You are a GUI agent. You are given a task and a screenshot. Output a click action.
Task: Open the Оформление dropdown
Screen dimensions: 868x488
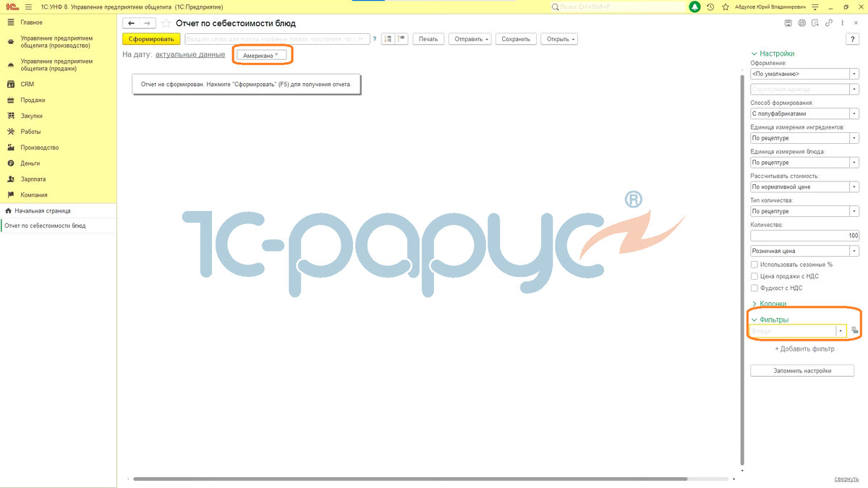coord(854,74)
